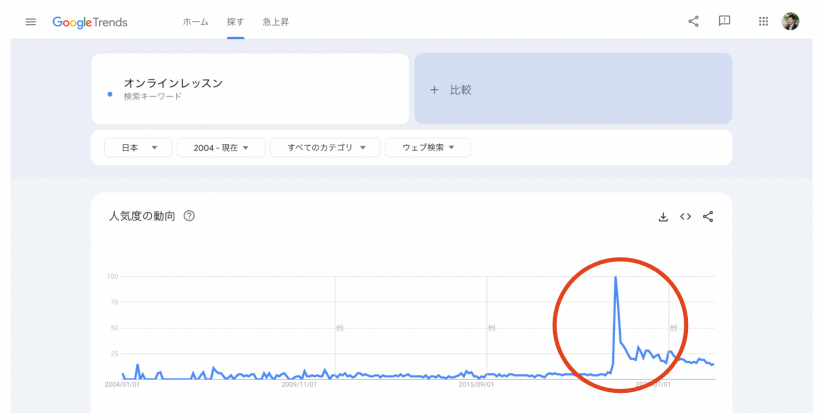
Task: Open the すべてのカテゴリ dropdown
Action: [325, 148]
